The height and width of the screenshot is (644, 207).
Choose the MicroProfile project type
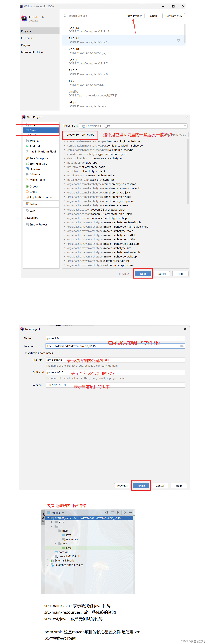35,180
